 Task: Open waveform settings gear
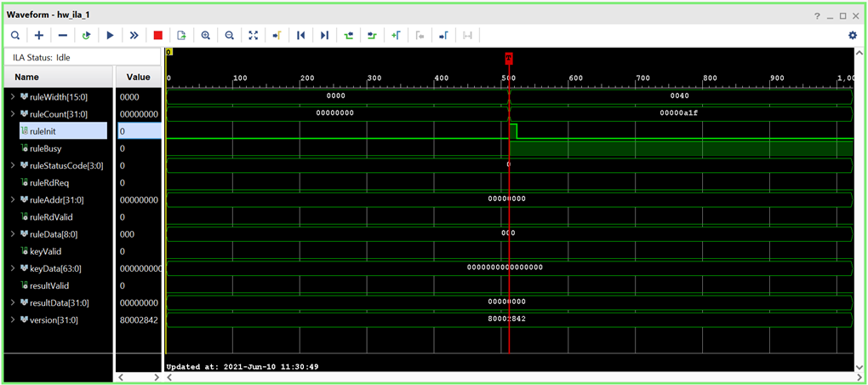point(853,36)
